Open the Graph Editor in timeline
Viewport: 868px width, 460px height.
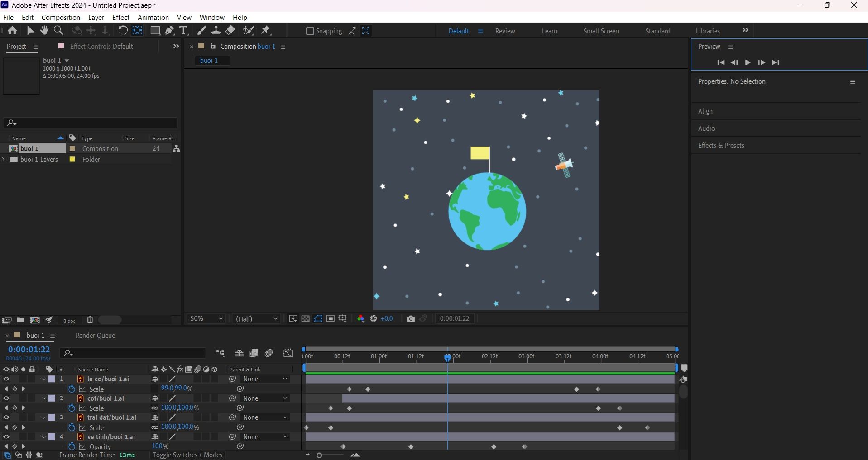pyautogui.click(x=288, y=353)
